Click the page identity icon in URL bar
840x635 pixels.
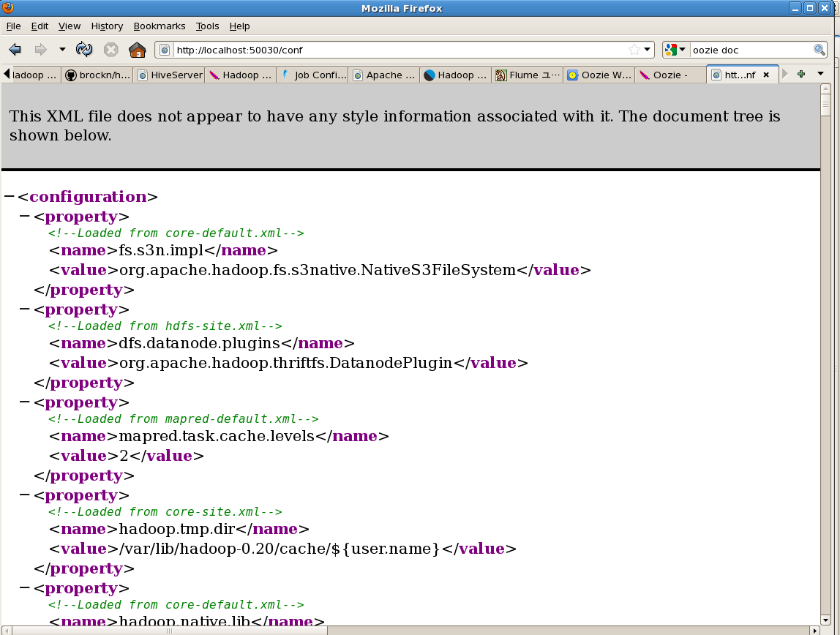point(165,50)
